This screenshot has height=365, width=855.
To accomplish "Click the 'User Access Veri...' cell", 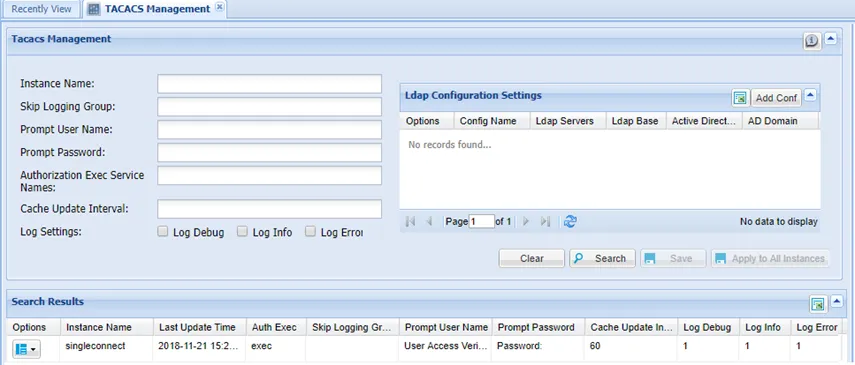I will tap(445, 346).
